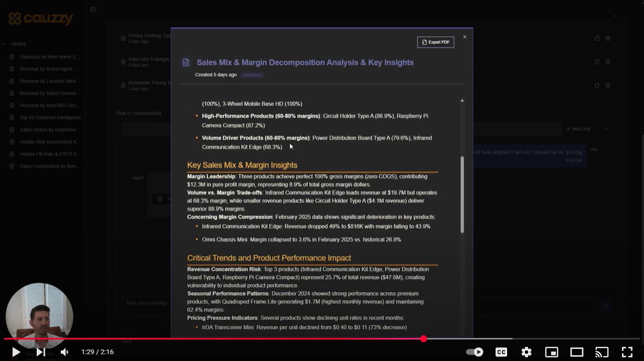Switch to miniplayer mode
This screenshot has height=361, width=644.
point(551,352)
